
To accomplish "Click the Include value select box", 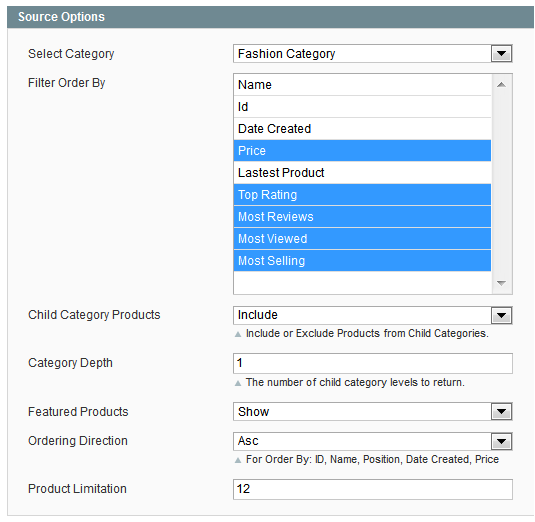I will pos(373,315).
